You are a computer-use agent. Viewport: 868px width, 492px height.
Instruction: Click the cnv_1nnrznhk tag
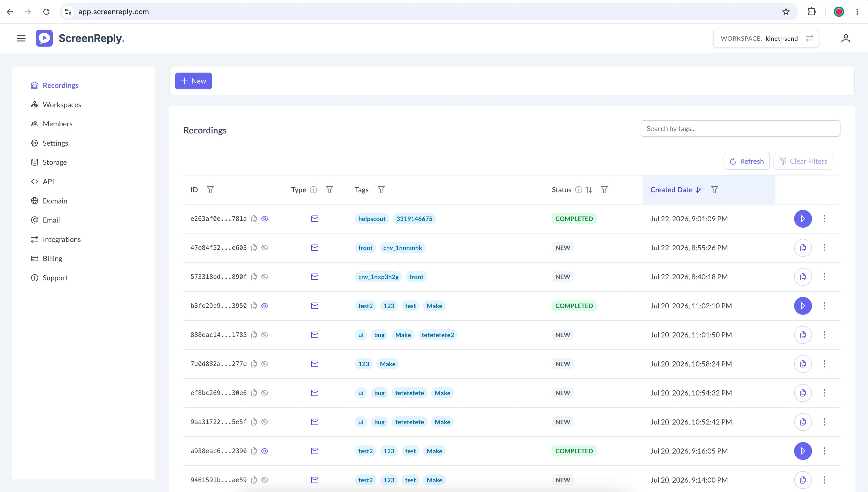[x=402, y=248]
